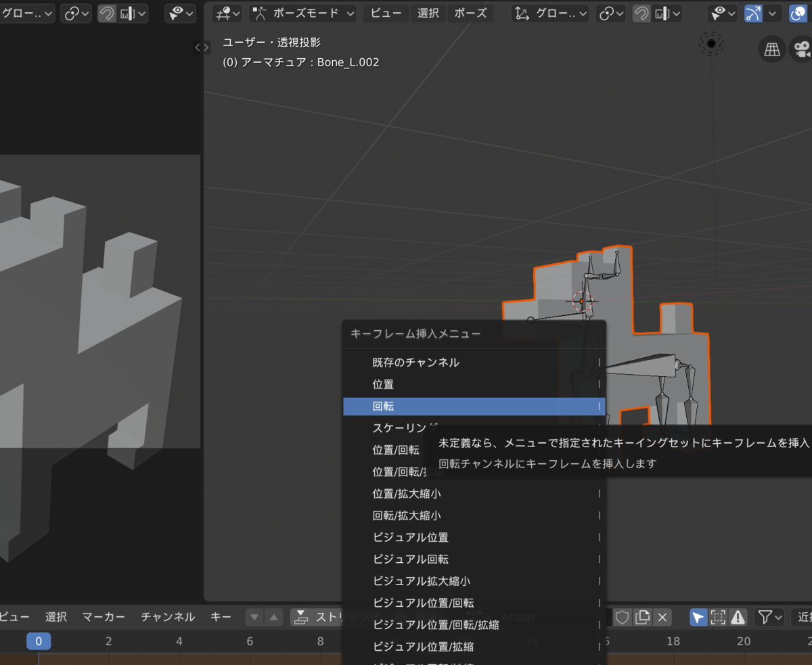Click the grid icon near the viewport gizmo
Viewport: 812px width, 665px height.
pyautogui.click(x=771, y=49)
